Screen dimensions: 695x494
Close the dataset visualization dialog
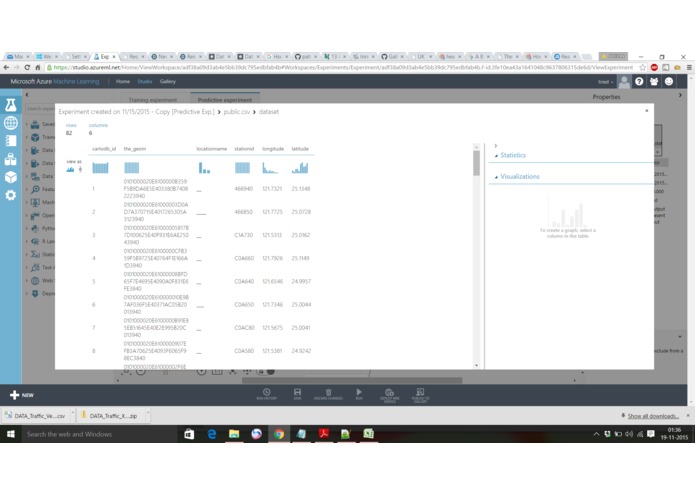coord(647,111)
